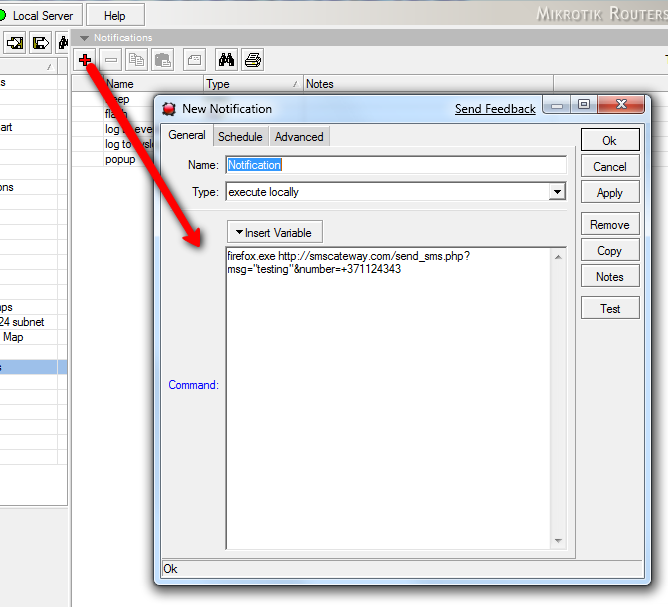Image resolution: width=668 pixels, height=607 pixels.
Task: Sort by the Name column header
Action: click(153, 83)
